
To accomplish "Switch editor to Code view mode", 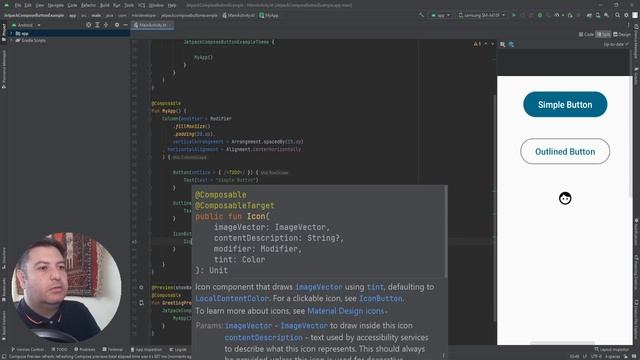I will tap(586, 34).
